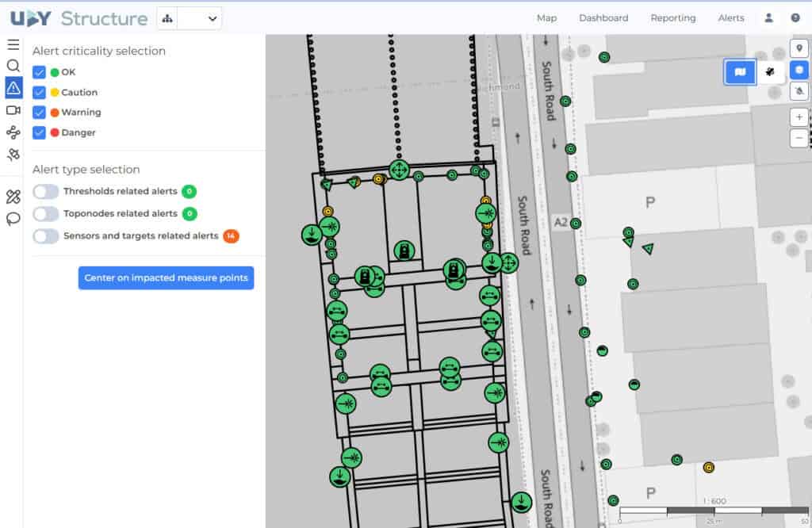
Task: Click the blue flag button on the map
Action: [739, 71]
